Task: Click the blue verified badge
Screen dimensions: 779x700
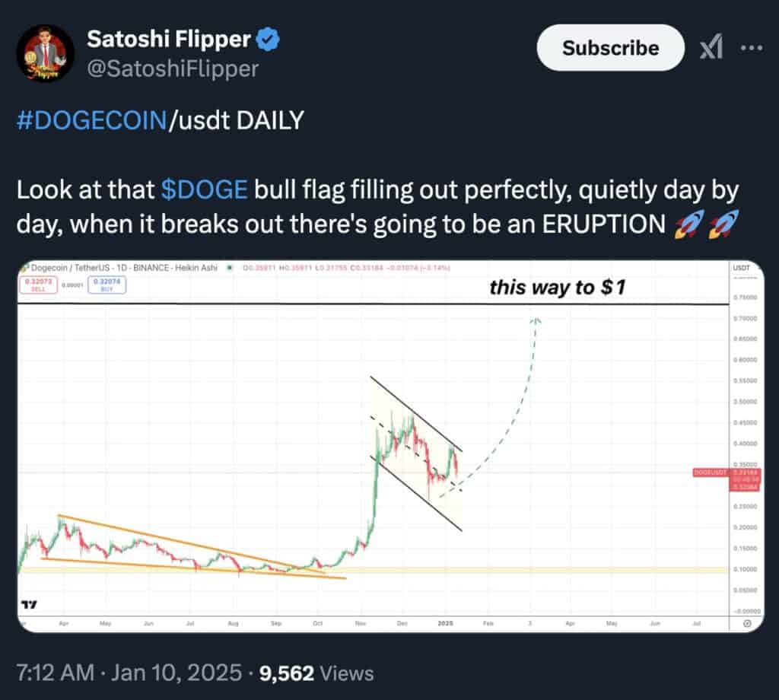Action: point(270,38)
